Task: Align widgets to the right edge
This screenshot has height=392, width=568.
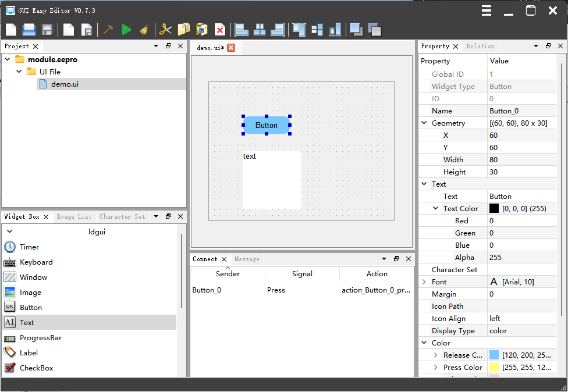Action: coord(278,30)
